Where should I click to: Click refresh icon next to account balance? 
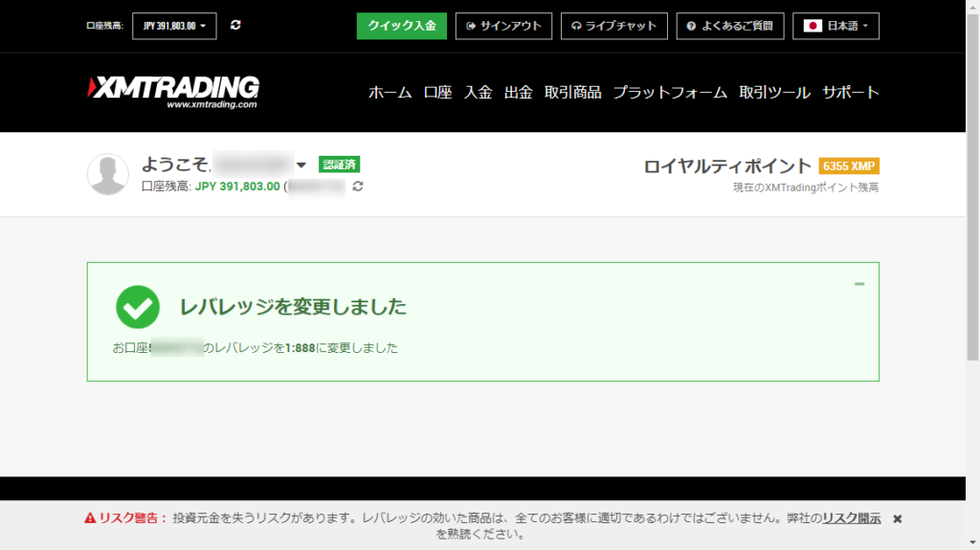click(x=358, y=187)
